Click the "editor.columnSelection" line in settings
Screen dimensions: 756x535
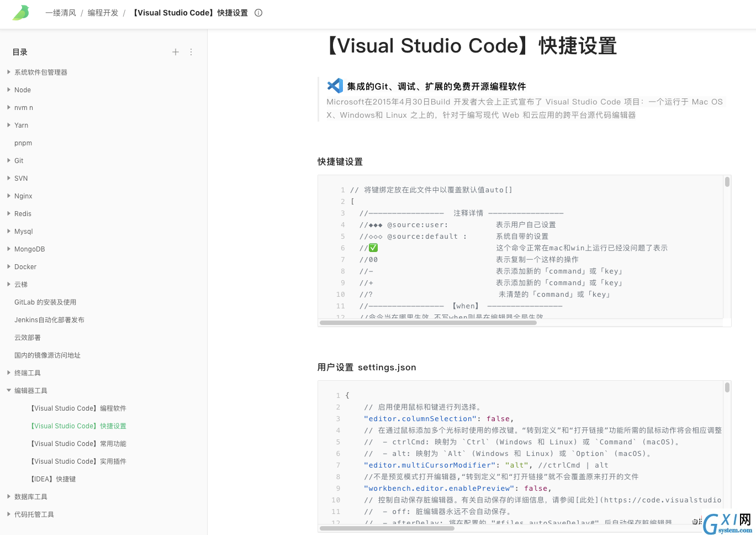[439, 419]
